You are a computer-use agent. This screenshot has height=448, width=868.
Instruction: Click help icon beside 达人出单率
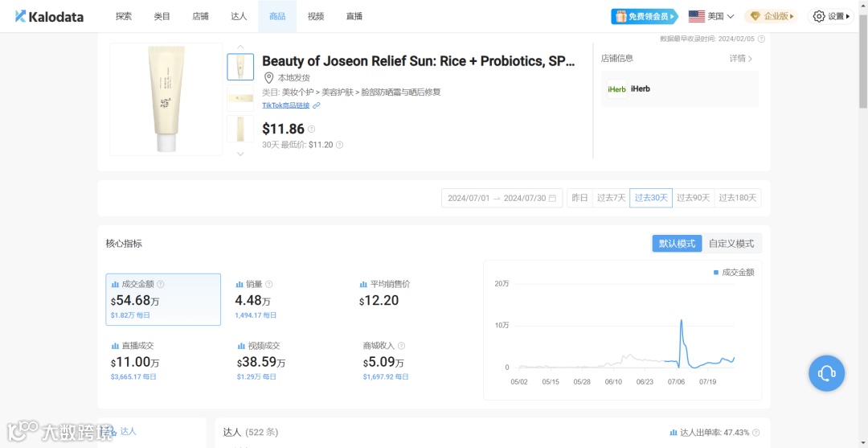[756, 433]
